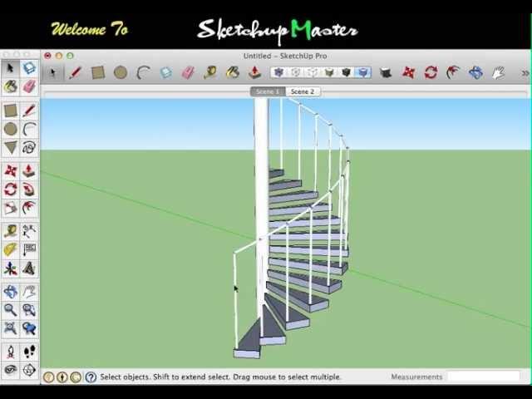
Task: Choose the Zoom magnifier tool
Action: coord(11,310)
